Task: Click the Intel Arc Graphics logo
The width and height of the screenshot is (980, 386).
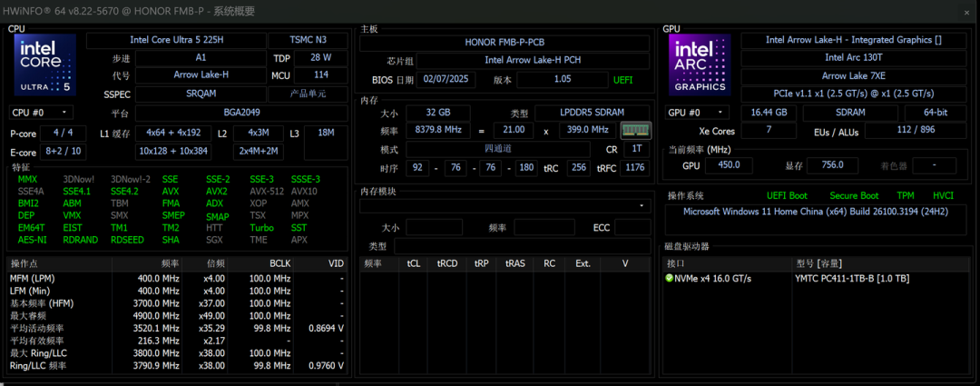Action: pyautogui.click(x=700, y=64)
